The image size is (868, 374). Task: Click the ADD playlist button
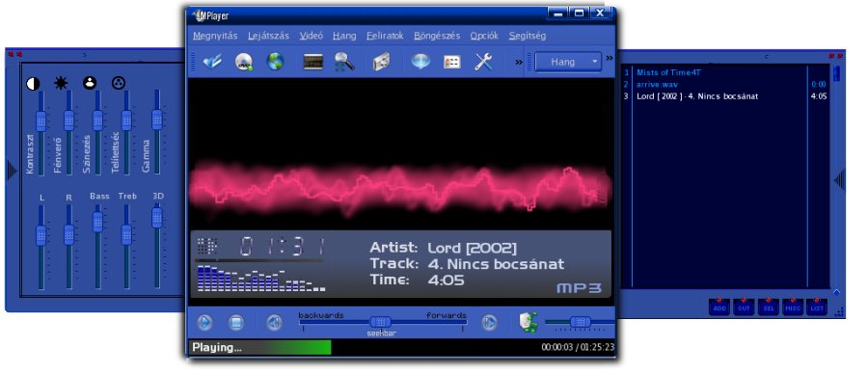719,307
